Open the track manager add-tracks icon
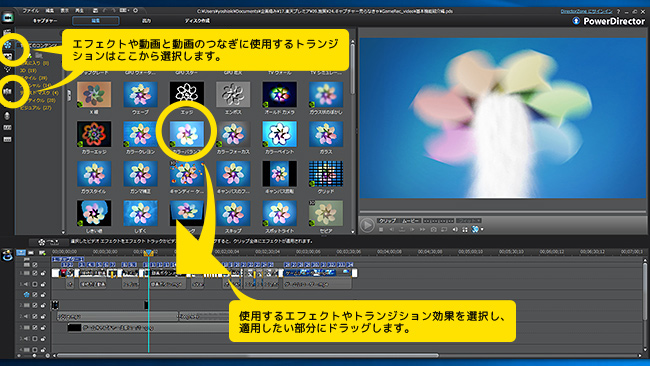650x366 pixels. tap(42, 252)
